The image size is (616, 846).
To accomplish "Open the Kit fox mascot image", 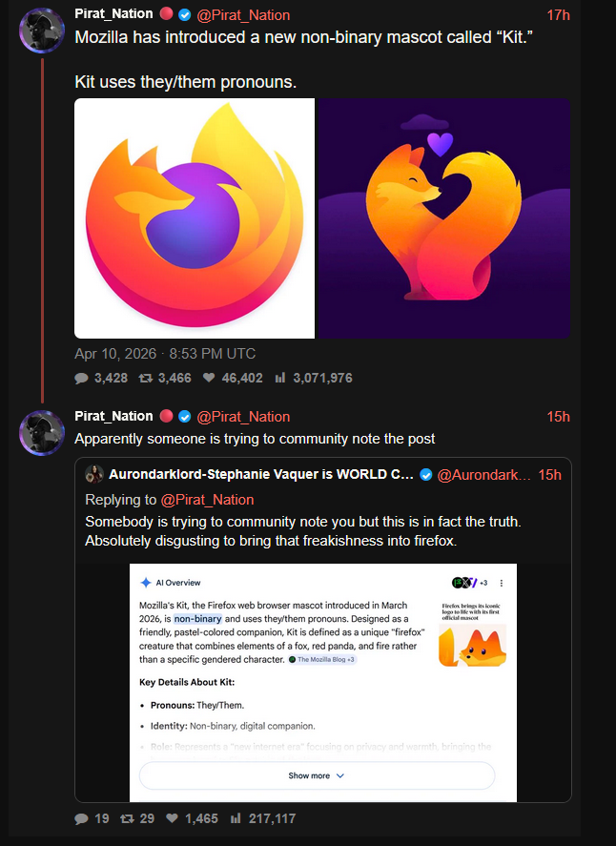I will click(x=443, y=218).
